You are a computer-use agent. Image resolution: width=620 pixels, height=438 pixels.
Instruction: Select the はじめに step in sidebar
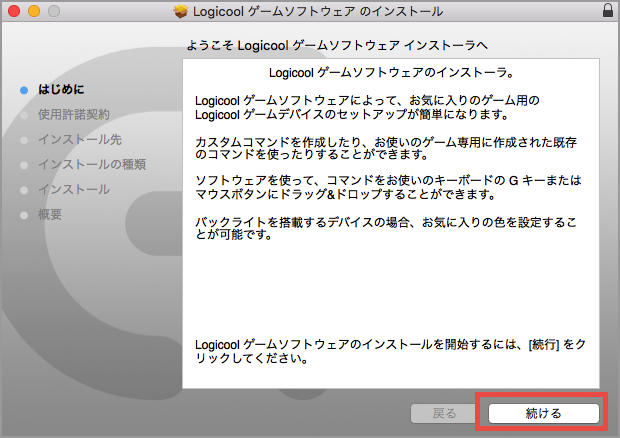(x=61, y=89)
